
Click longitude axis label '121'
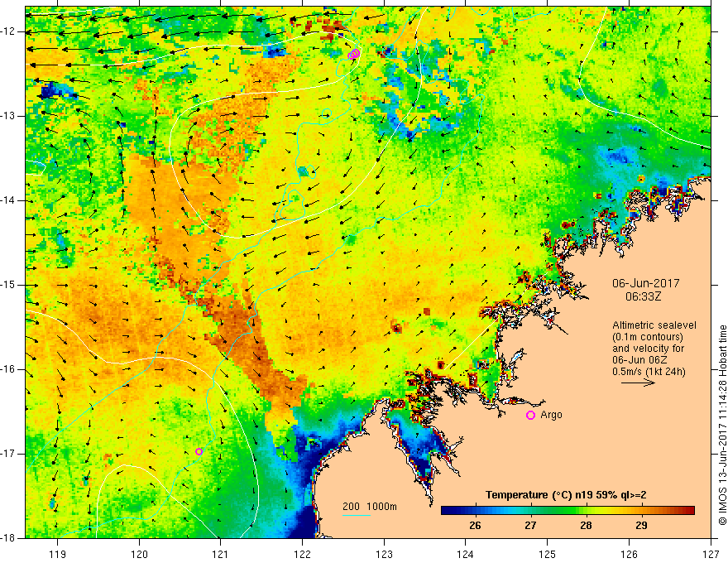[x=221, y=554]
